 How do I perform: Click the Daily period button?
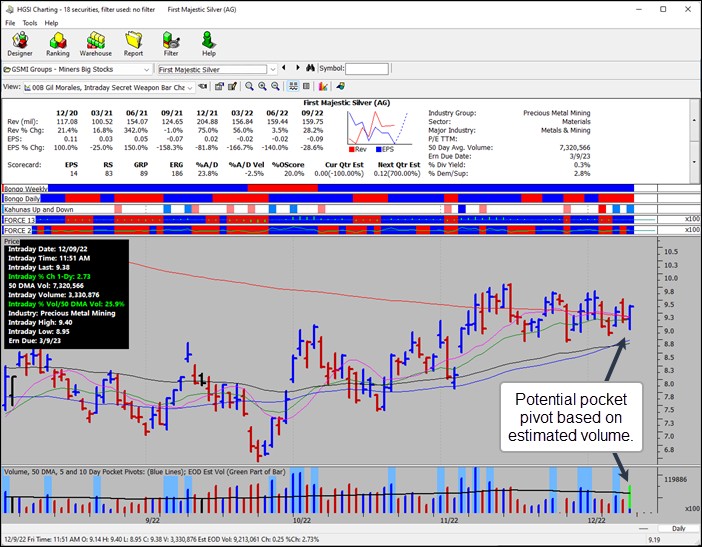click(679, 528)
